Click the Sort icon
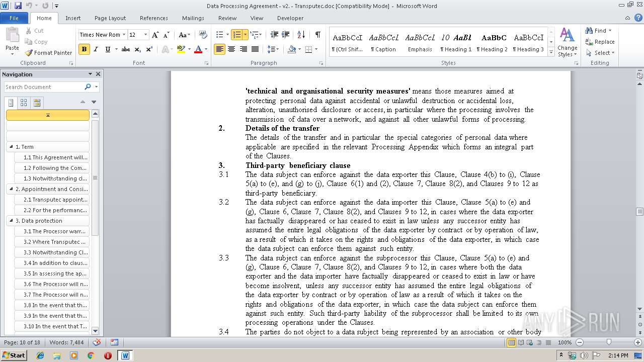Image resolution: width=644 pixels, height=362 pixels. [x=301, y=35]
